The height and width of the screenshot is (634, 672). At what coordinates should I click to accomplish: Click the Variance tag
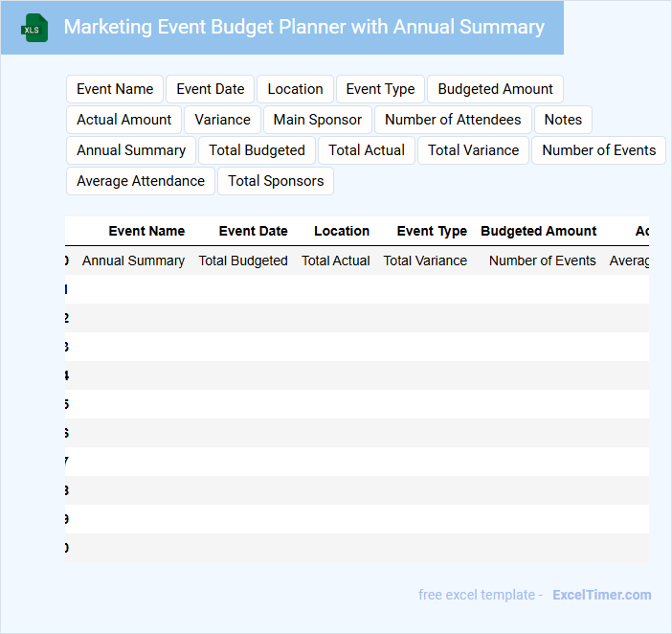[x=222, y=120]
